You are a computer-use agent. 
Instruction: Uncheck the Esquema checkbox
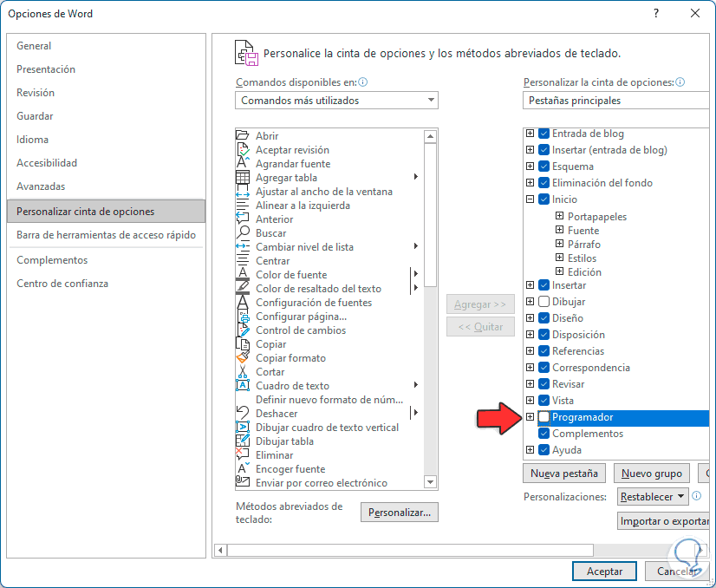tap(544, 167)
